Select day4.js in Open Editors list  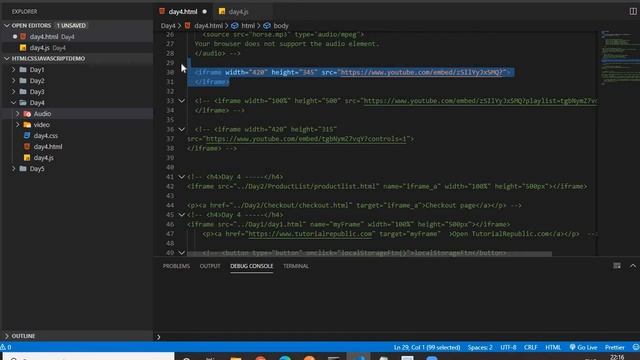tap(47, 48)
